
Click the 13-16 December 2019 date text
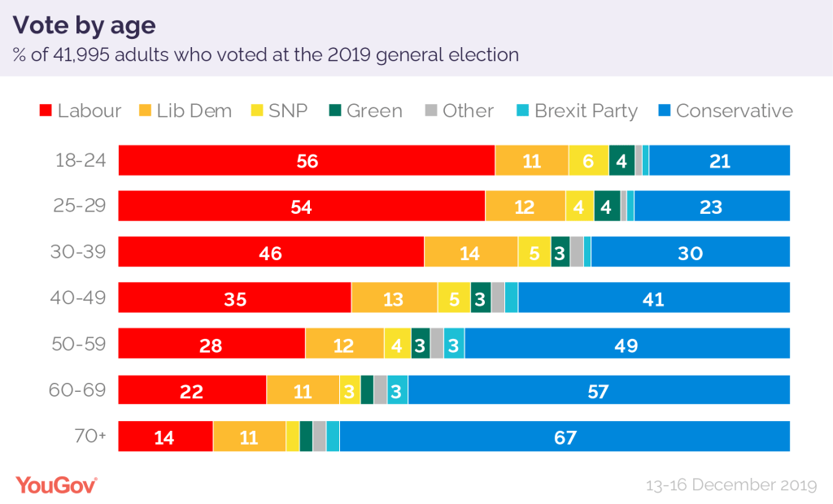tap(731, 485)
